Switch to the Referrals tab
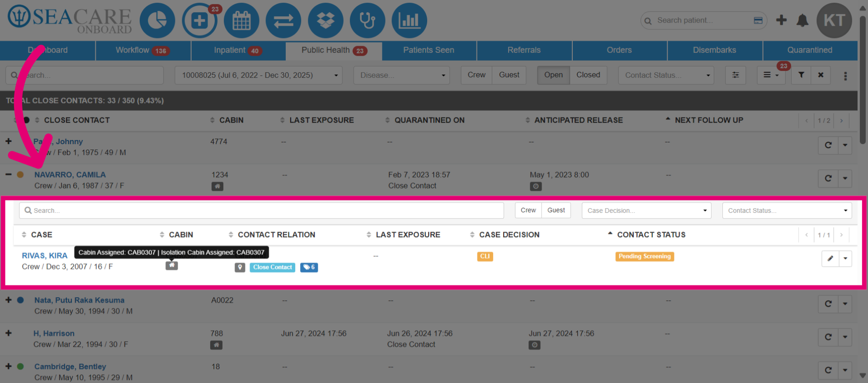Viewport: 868px width, 383px height. tap(524, 51)
